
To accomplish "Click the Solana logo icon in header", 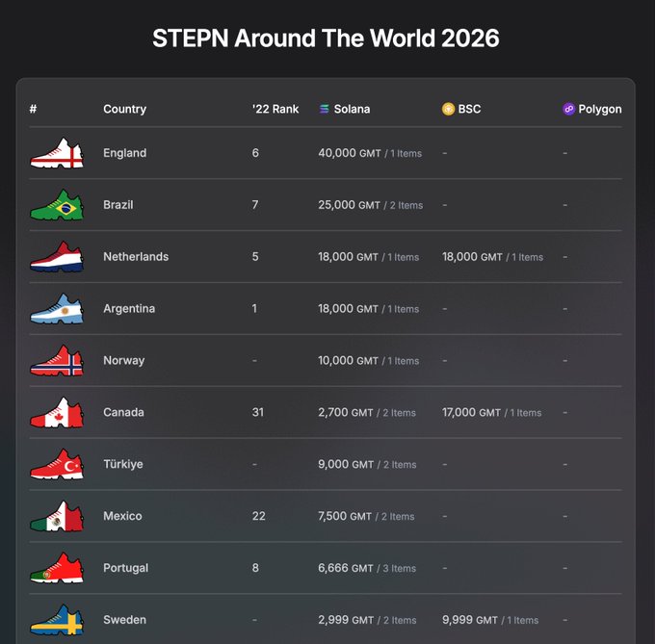I will (325, 109).
